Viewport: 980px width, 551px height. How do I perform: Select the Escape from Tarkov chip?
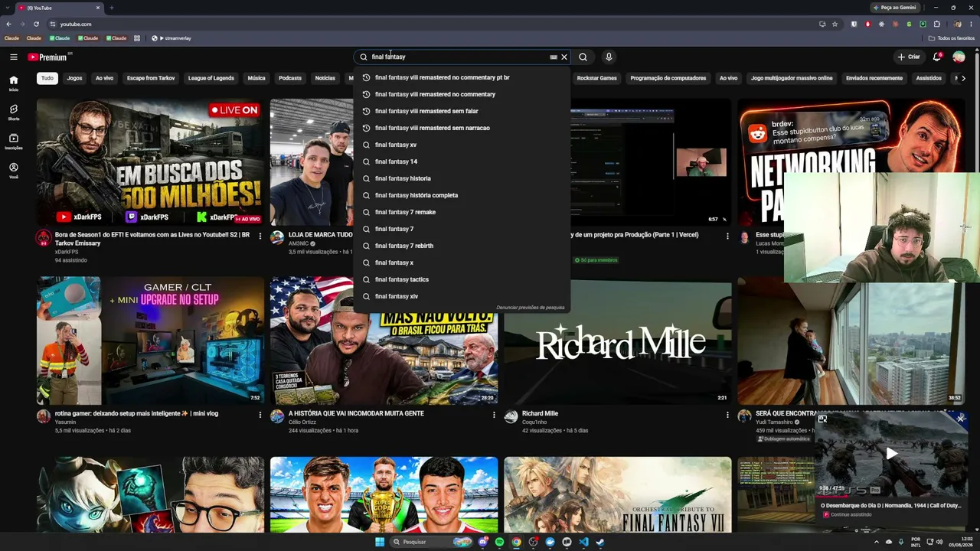[151, 78]
